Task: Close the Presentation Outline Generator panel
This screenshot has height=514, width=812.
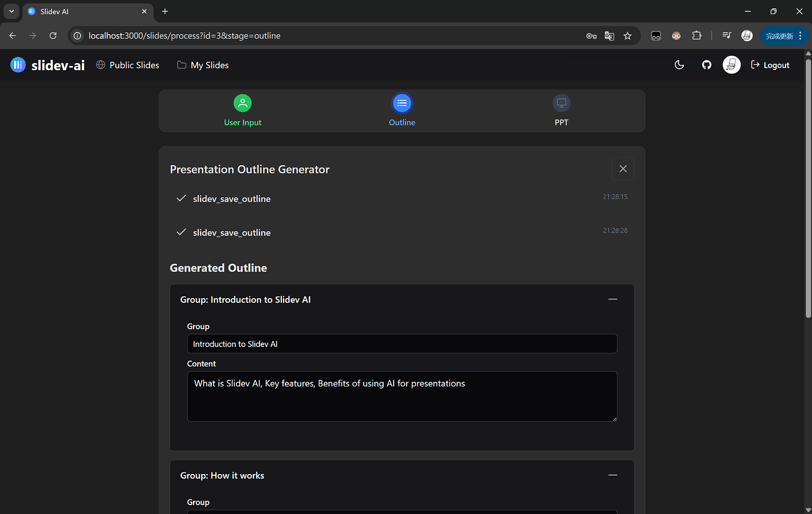Action: pos(623,169)
